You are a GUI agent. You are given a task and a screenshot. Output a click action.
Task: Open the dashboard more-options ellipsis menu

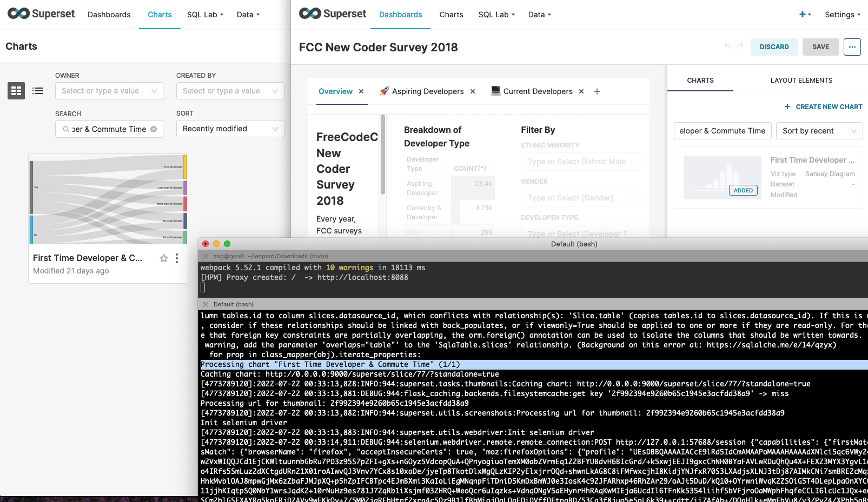pos(852,47)
